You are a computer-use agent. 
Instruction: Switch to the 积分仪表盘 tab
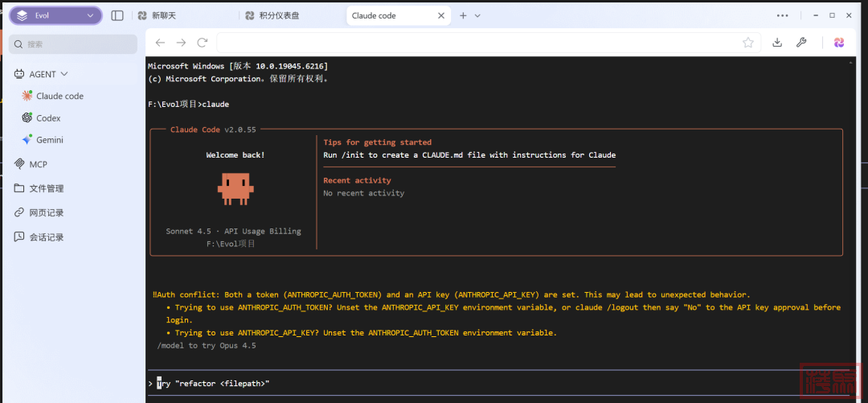[x=278, y=15]
